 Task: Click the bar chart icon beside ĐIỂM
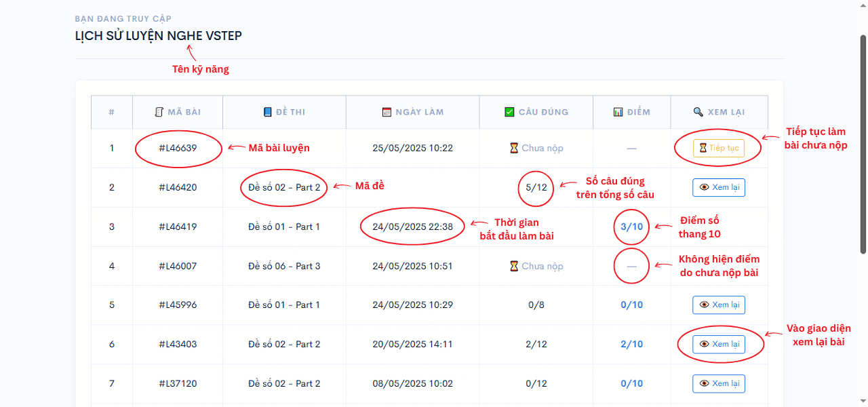pos(618,112)
